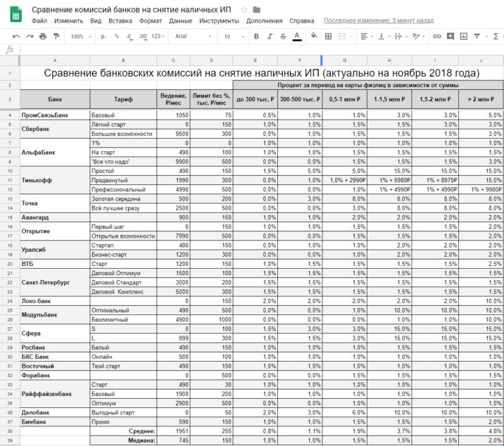Select the Райффайзенбанк cell
Screen dimensions: 504x446
tap(55, 394)
